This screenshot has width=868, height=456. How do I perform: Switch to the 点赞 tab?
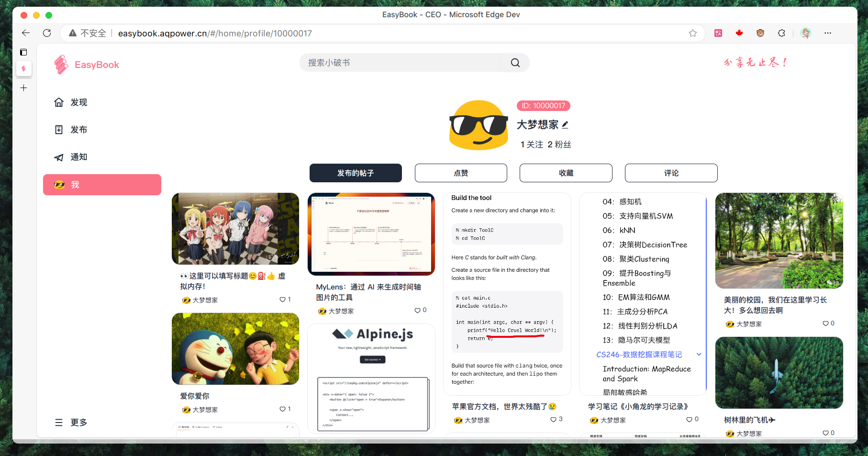[x=460, y=173]
